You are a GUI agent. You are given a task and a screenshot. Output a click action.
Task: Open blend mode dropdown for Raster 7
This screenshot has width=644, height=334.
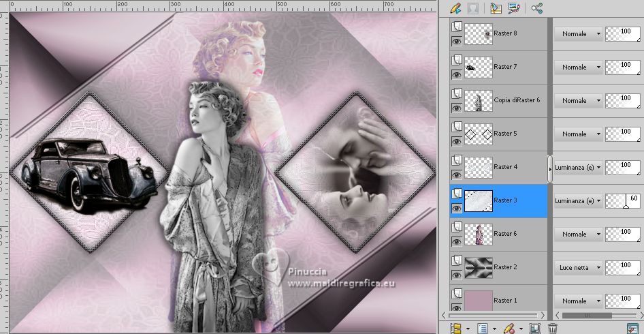coord(578,67)
